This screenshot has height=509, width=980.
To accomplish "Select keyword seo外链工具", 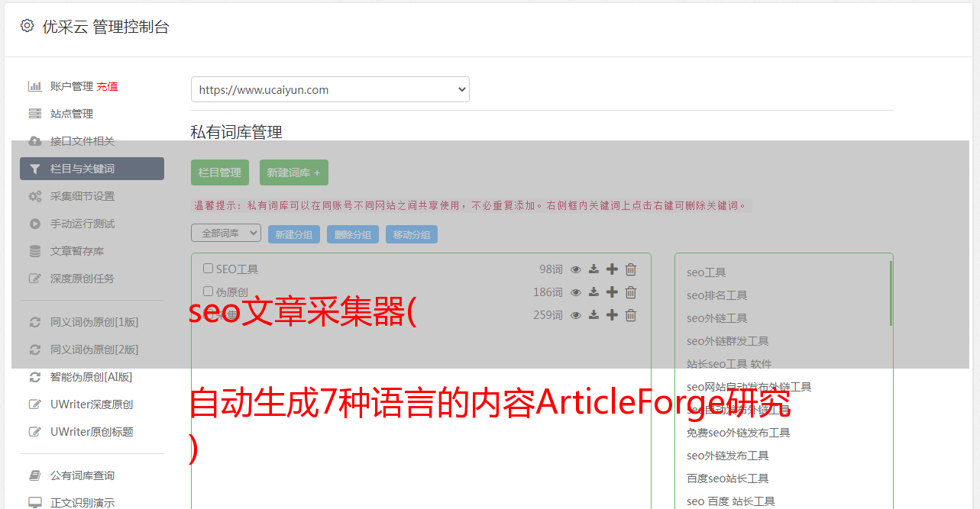I will 716,318.
